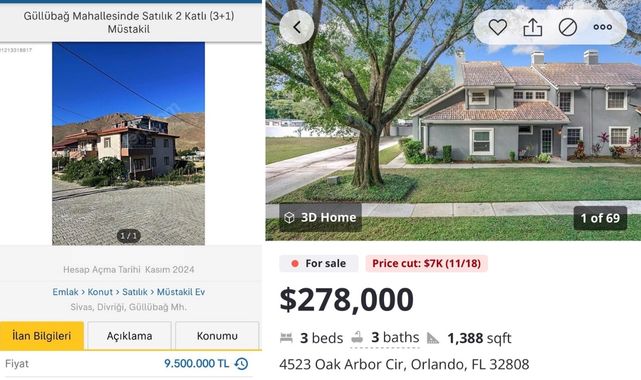Open the Satılık breadcrumb link
Screen dimensions: 641x380
(134, 292)
